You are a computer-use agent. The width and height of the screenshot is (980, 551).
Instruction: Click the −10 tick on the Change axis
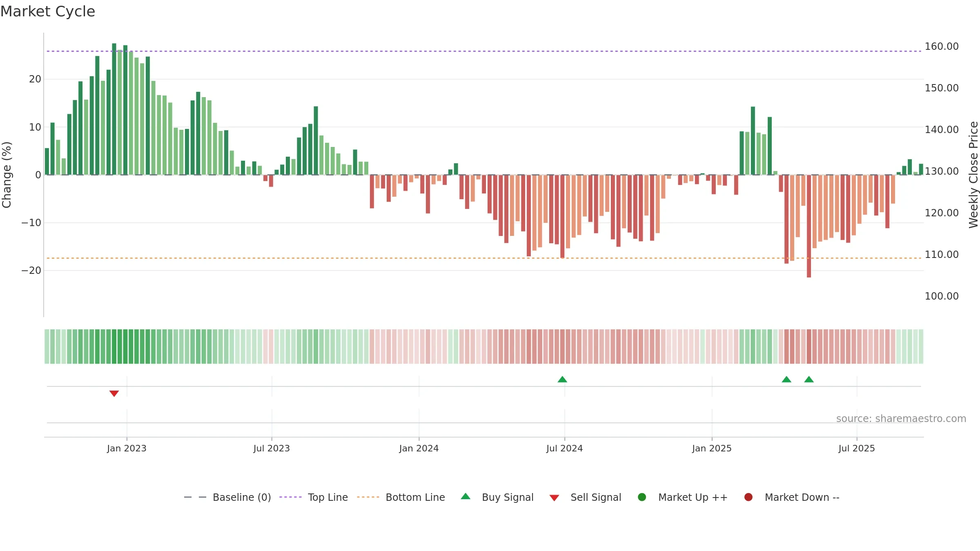click(x=31, y=223)
